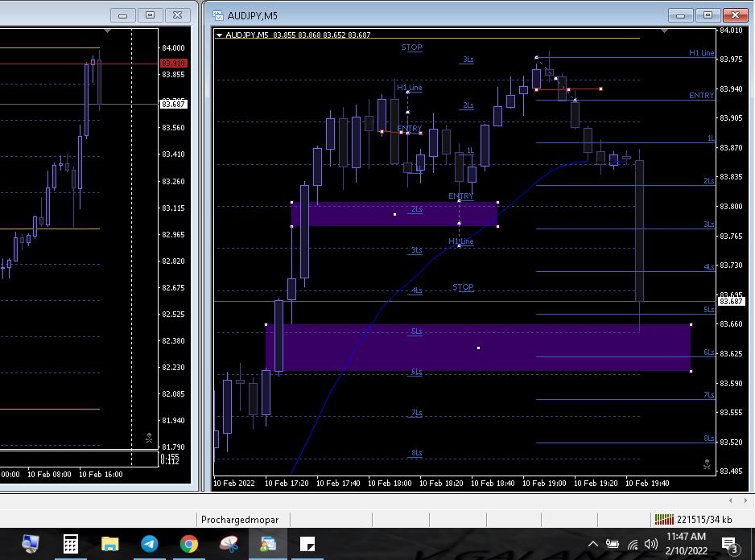
Task: Click the 83.975 price scale value
Action: point(731,60)
